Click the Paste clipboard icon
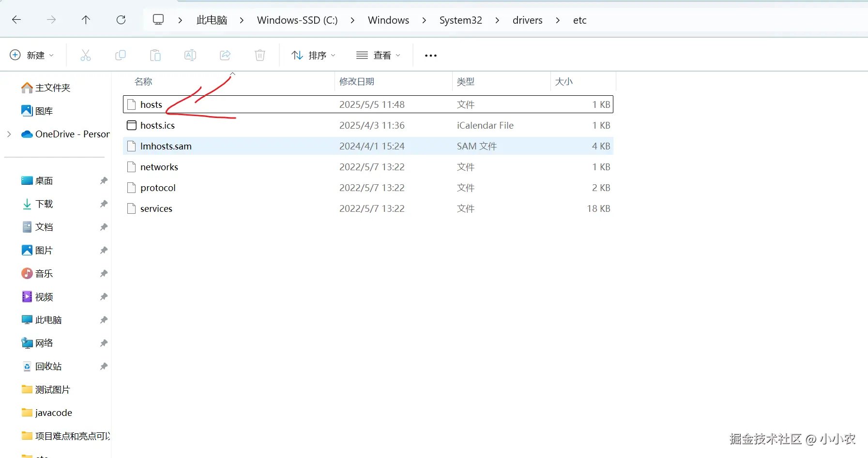 click(155, 55)
